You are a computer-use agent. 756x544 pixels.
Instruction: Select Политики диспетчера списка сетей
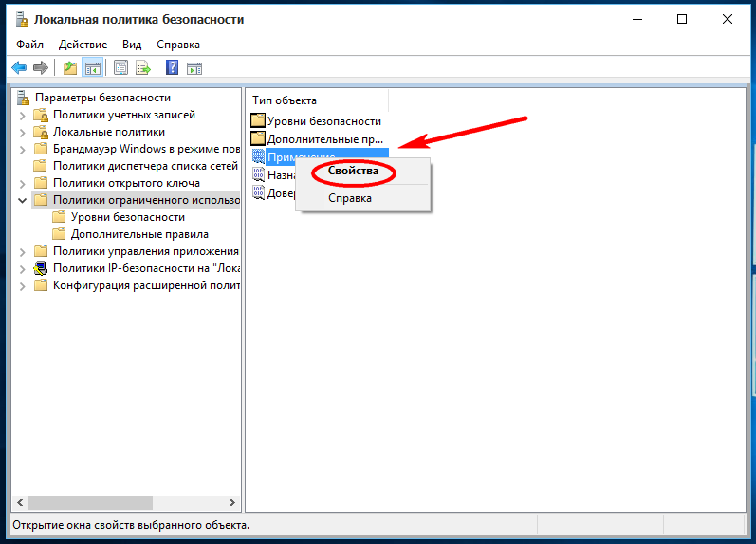(145, 166)
